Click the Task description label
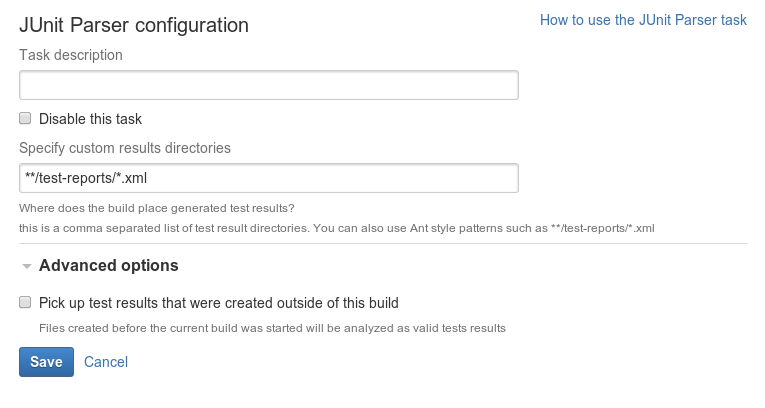The width and height of the screenshot is (765, 408). click(x=71, y=55)
